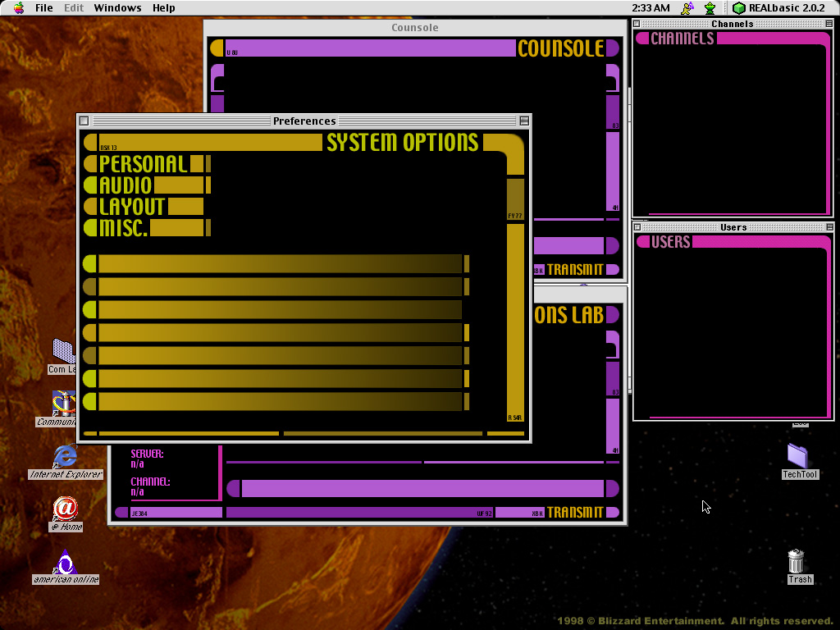Click the purple message input field above the bottom TRANSMIT
This screenshot has height=630, width=840.
422,489
